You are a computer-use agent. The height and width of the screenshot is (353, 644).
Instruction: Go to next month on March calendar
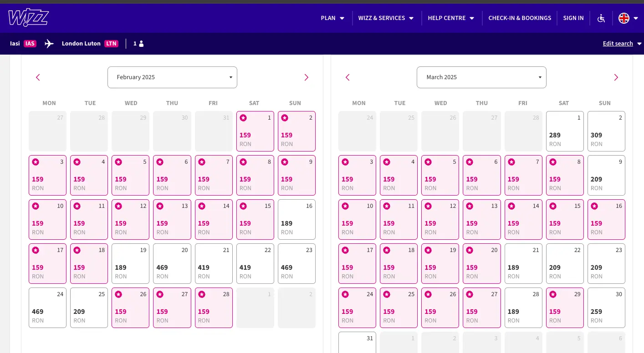click(x=616, y=77)
